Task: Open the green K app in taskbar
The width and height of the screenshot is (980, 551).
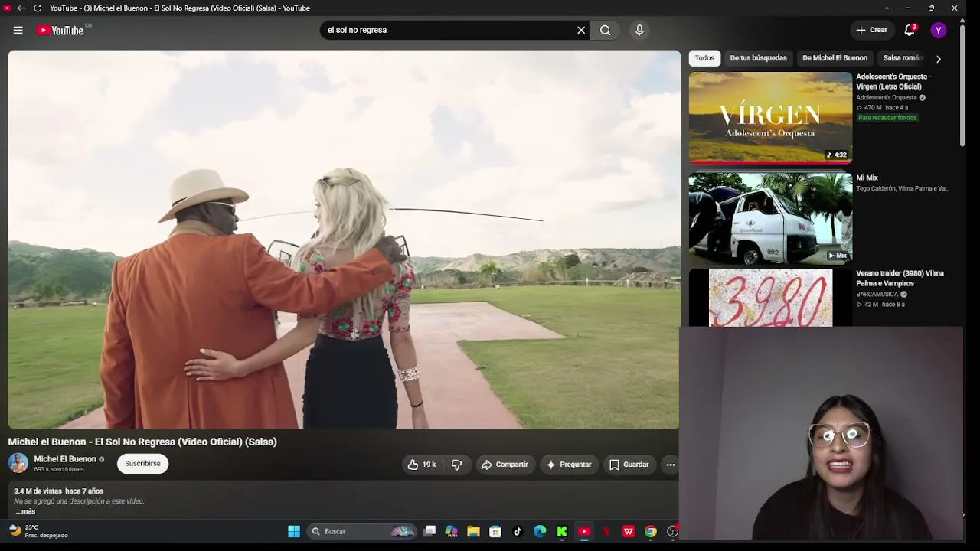Action: click(562, 532)
